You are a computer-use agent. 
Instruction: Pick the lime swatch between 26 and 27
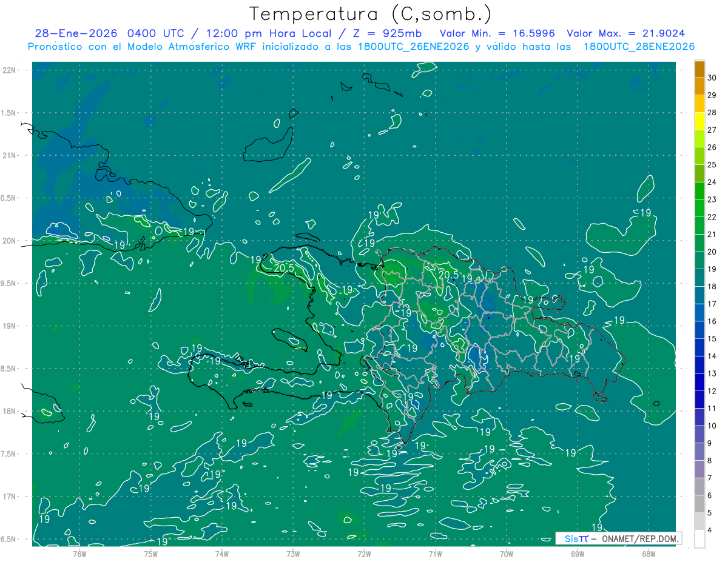coord(699,139)
